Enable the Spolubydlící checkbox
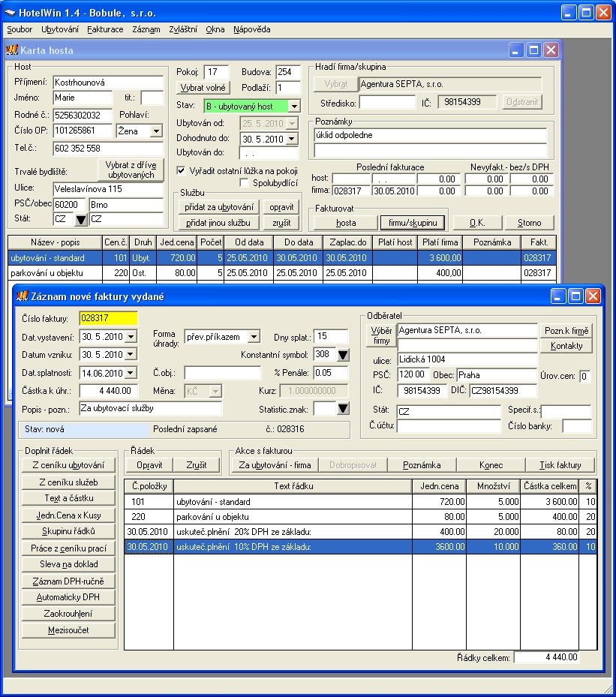The image size is (616, 697). [244, 182]
